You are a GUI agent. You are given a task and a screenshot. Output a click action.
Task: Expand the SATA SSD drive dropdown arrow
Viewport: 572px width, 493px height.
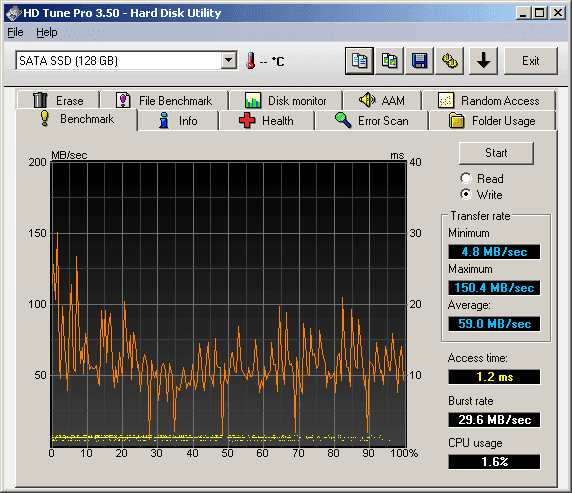coord(229,60)
